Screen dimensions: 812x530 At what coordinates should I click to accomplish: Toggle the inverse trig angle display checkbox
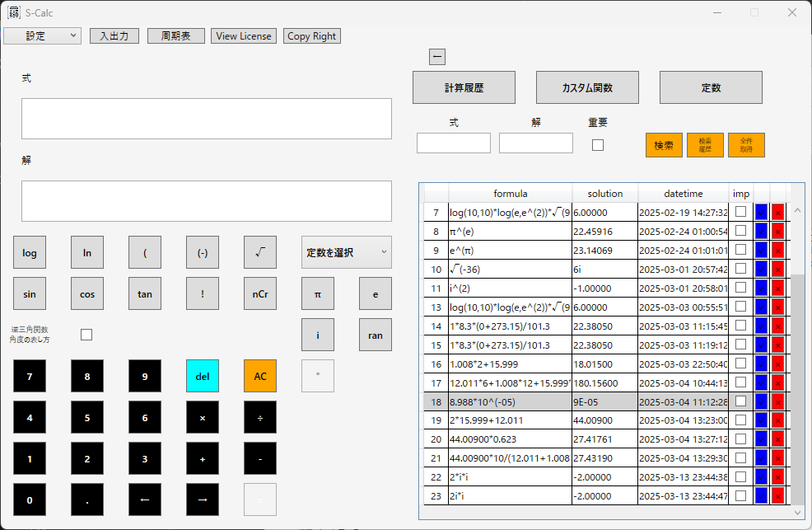point(85,334)
